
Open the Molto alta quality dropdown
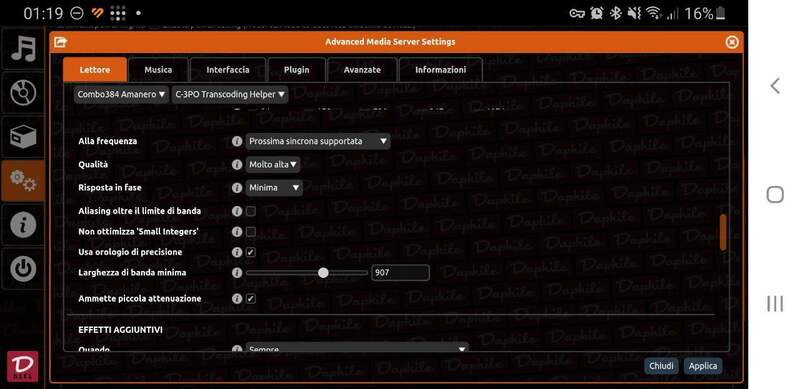273,164
